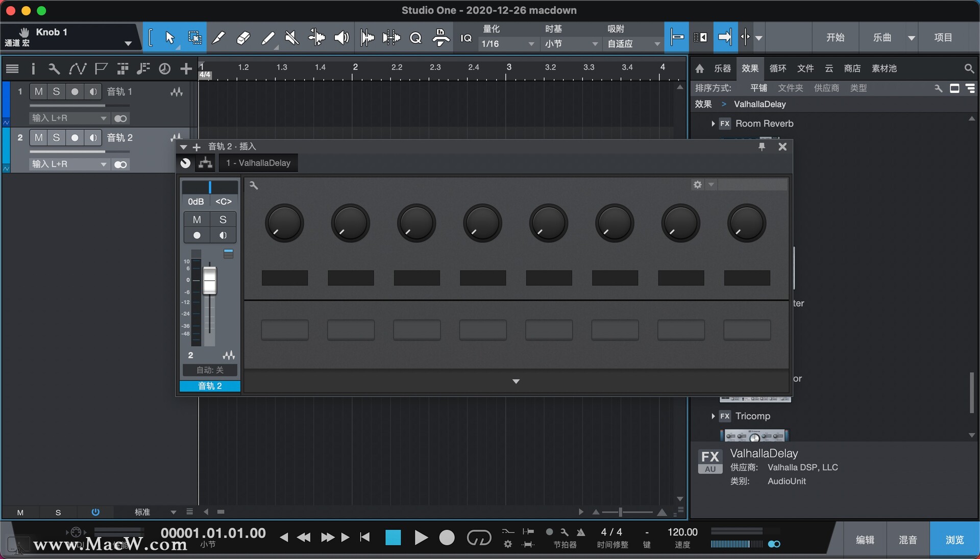
Task: Select the Arrow tool
Action: click(170, 37)
